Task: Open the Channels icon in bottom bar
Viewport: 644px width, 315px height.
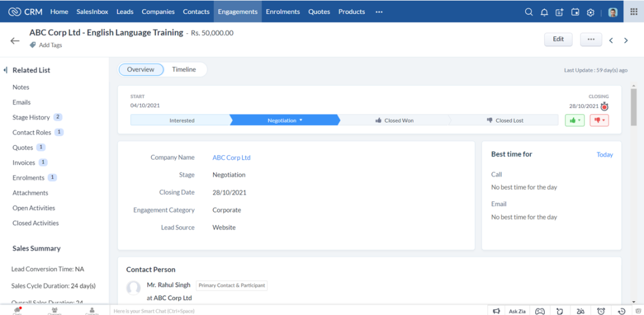Action: (54, 311)
